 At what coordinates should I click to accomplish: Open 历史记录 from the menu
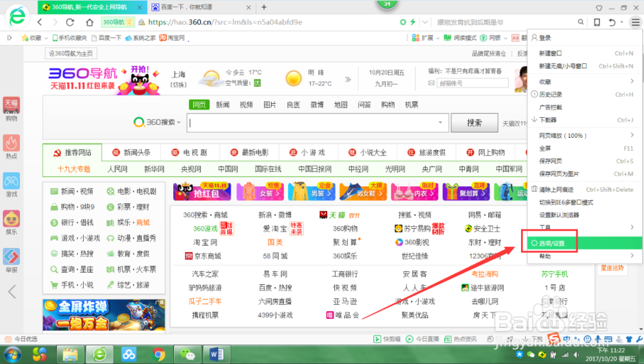point(585,94)
